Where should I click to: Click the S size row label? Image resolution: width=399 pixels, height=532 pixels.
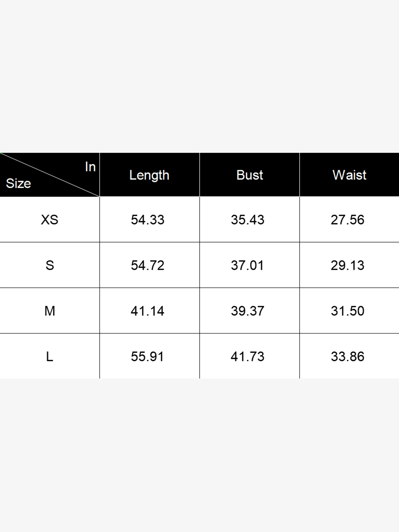[x=50, y=265]
